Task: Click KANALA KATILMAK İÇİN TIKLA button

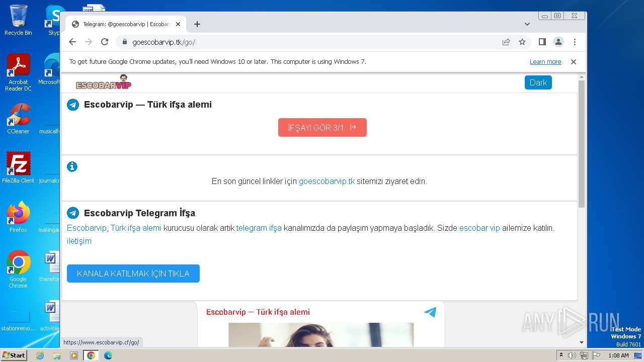Action: pyautogui.click(x=133, y=274)
